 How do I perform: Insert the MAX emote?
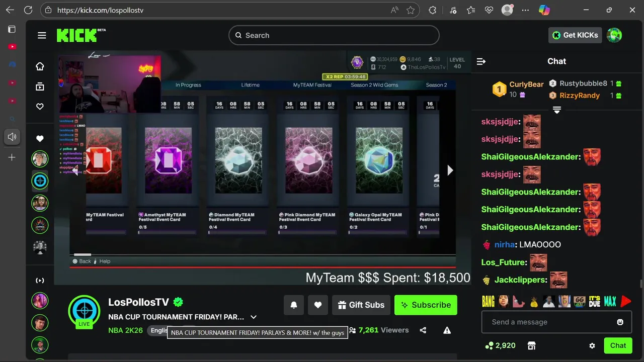coord(610,301)
